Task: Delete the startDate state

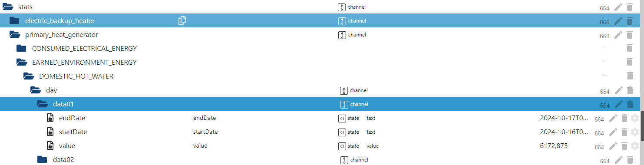Action: point(624,132)
